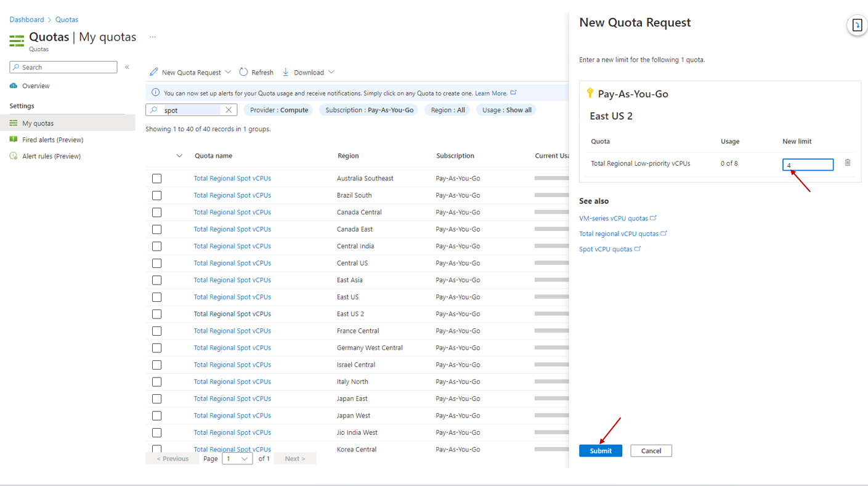Open the Subscription : Pay-As-You-Go filter
The width and height of the screenshot is (868, 486).
pos(370,110)
